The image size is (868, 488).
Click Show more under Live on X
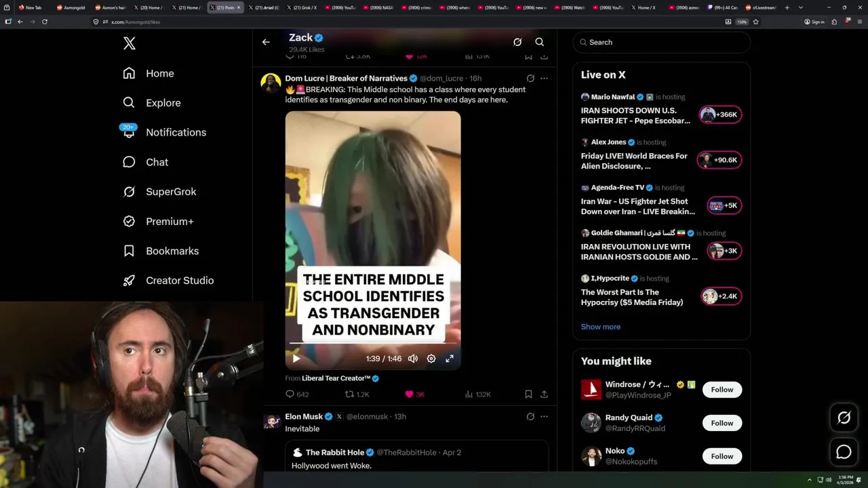600,327
